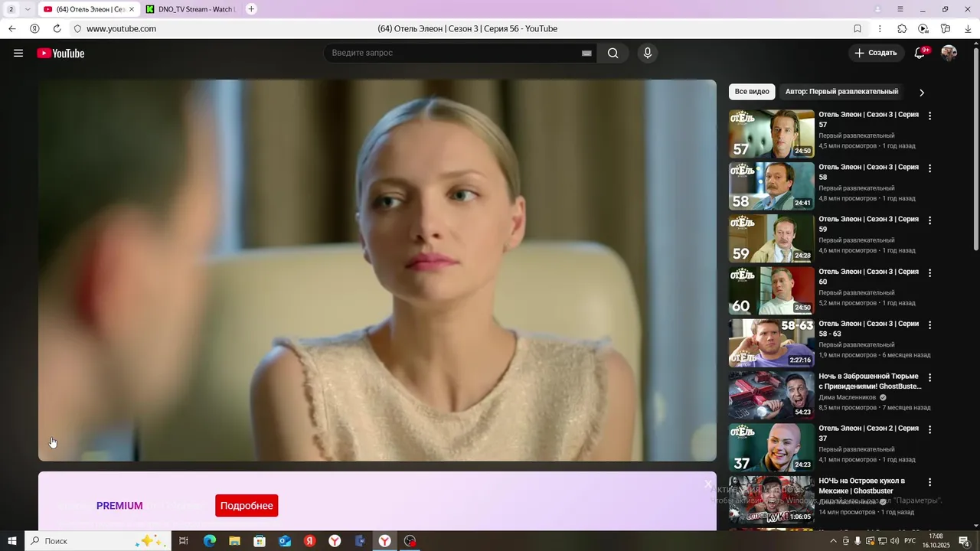
Task: Click the browser address bar URL
Action: [x=121, y=28]
